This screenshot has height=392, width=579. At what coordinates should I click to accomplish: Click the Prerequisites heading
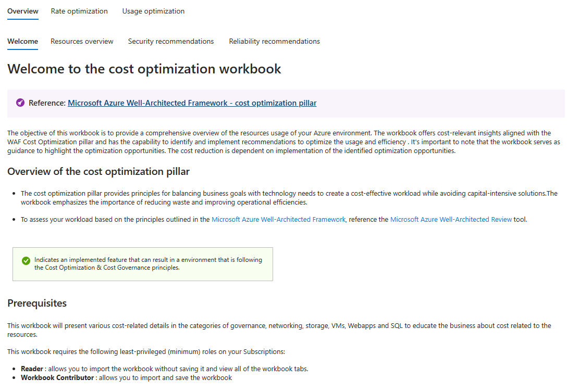tap(37, 303)
